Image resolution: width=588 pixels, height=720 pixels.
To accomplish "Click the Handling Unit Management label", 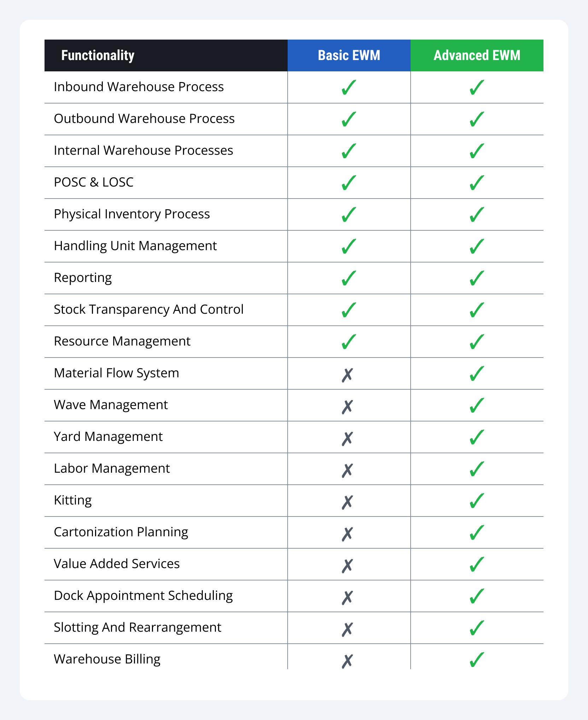I will click(135, 246).
